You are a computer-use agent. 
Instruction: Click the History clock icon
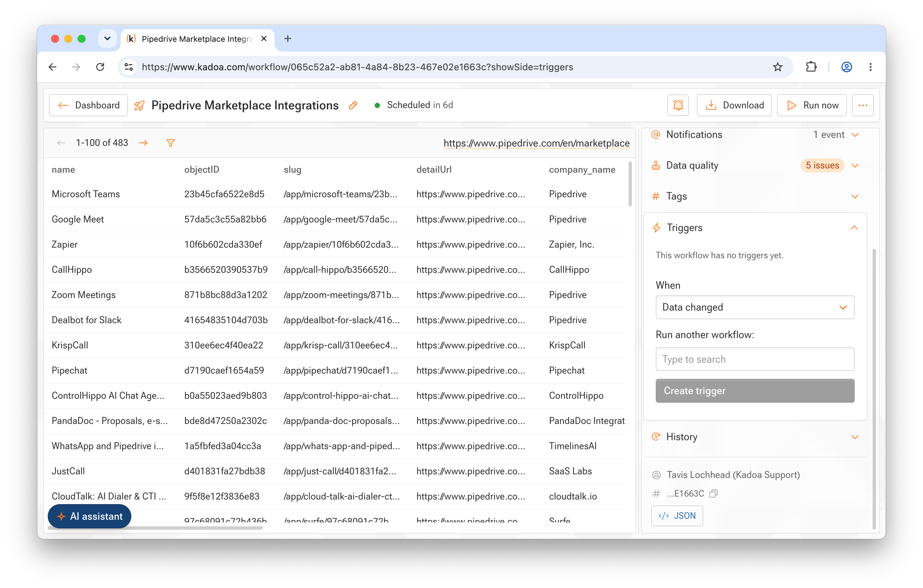coord(656,437)
